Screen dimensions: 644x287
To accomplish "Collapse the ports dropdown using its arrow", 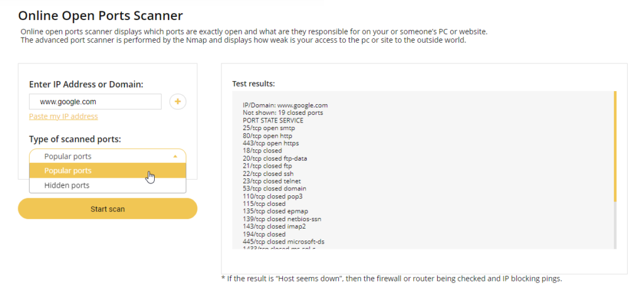I will pos(175,156).
